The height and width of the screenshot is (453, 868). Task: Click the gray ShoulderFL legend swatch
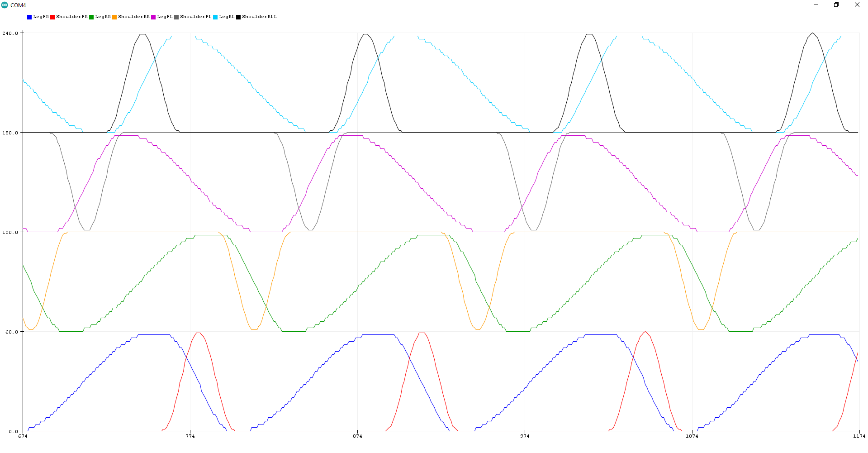(x=176, y=17)
